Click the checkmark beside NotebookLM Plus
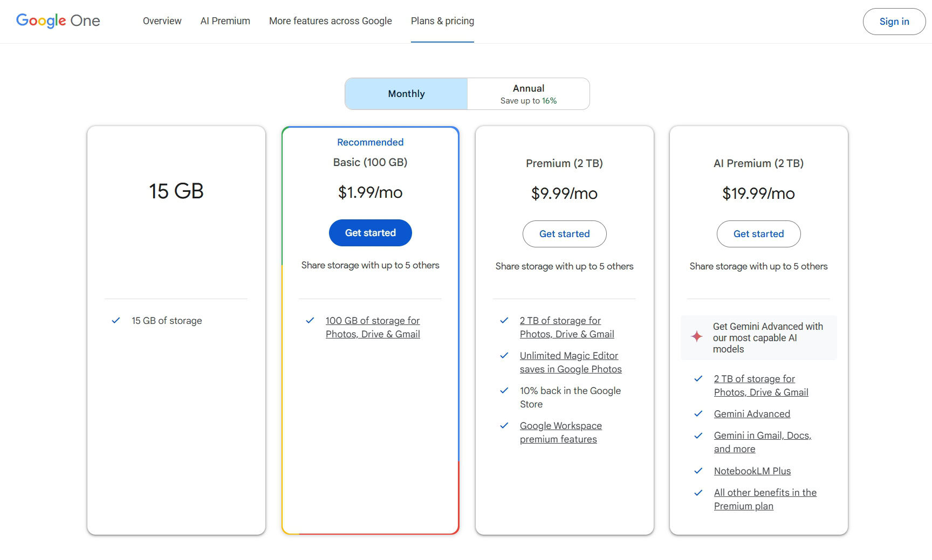The height and width of the screenshot is (560, 932). pos(698,471)
